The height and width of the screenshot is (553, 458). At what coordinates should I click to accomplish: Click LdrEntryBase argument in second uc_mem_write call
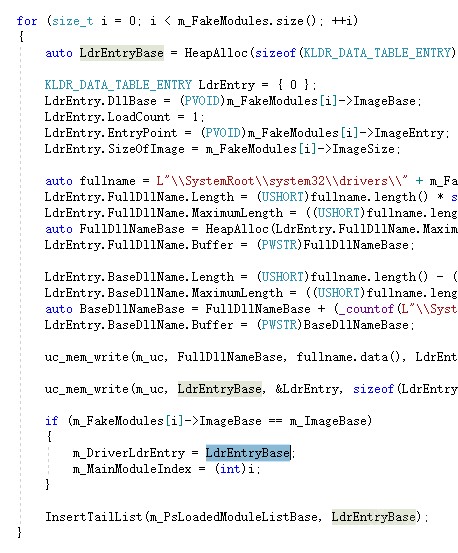click(x=220, y=389)
